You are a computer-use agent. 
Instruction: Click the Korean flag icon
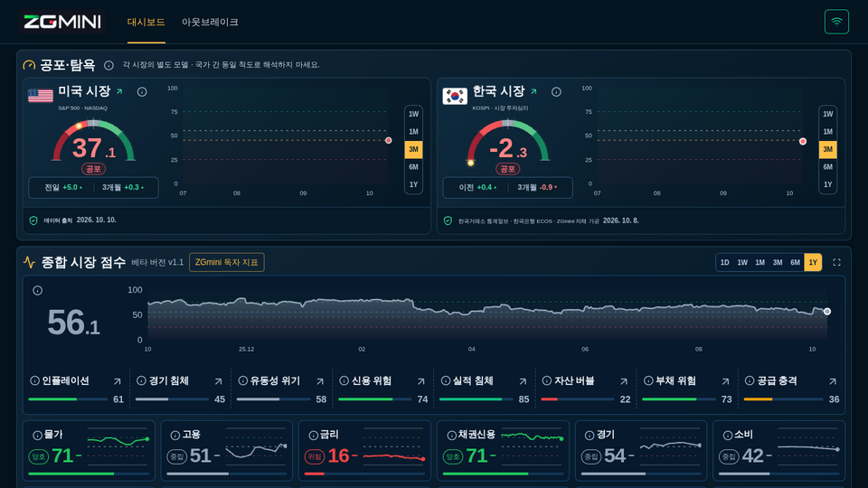click(x=455, y=97)
